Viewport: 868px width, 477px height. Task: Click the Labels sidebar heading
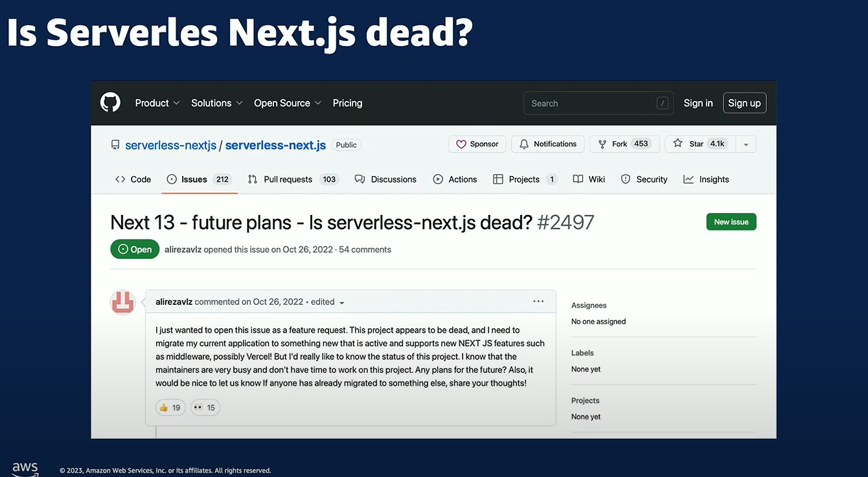(582, 353)
